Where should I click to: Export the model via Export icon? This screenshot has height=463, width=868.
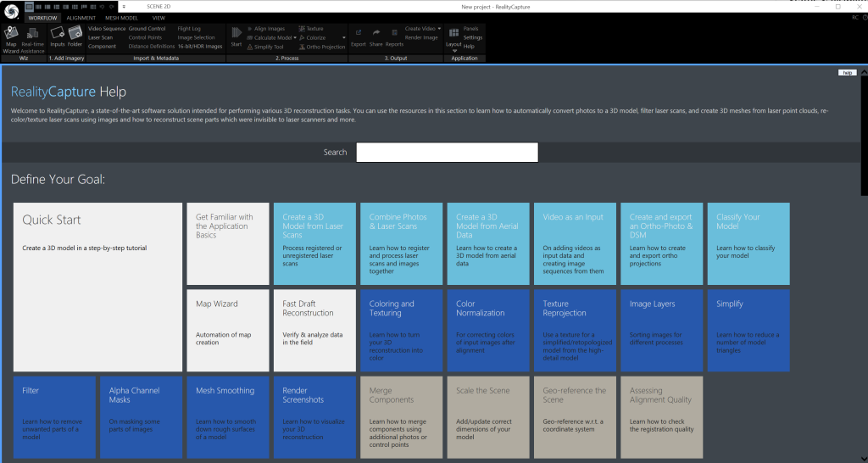tap(359, 37)
